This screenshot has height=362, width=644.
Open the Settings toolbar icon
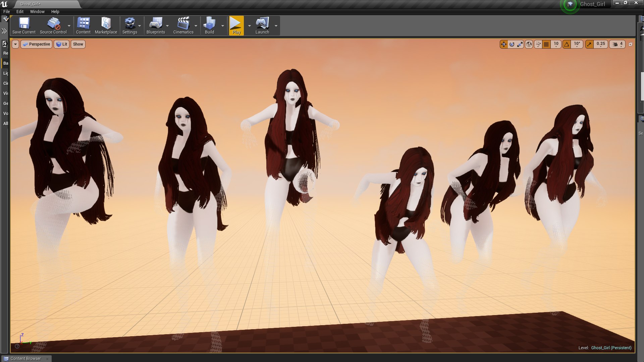coord(130,26)
